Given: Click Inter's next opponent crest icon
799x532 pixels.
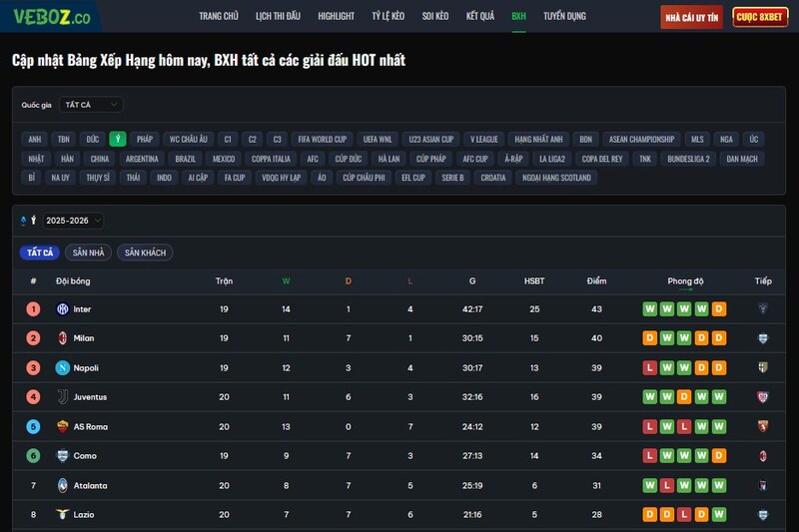Looking at the screenshot, I should tap(763, 309).
